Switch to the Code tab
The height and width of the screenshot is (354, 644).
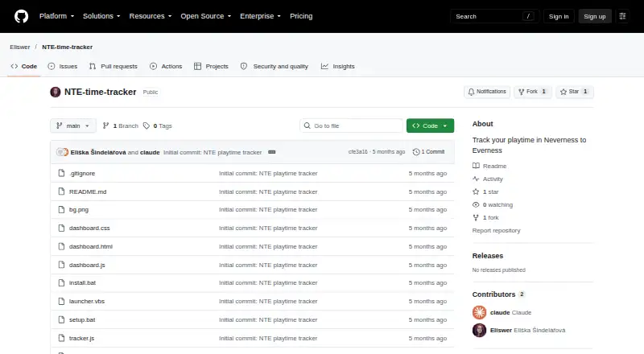click(x=24, y=66)
